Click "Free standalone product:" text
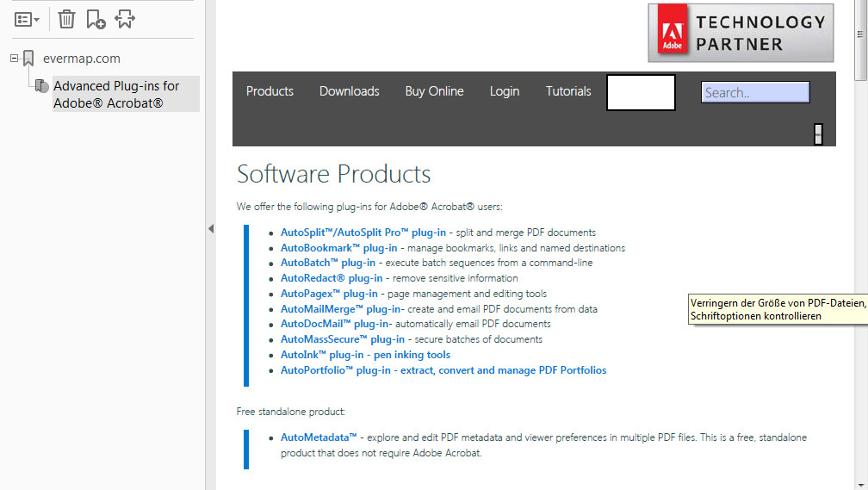868x490 pixels. pos(291,412)
